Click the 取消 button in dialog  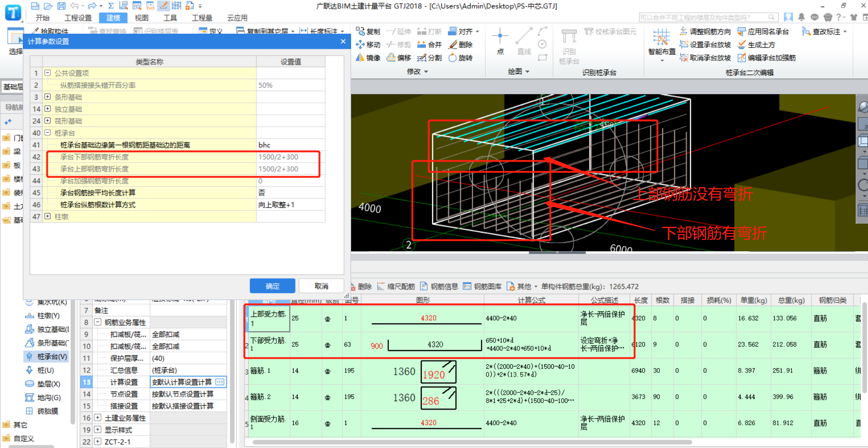coord(322,286)
